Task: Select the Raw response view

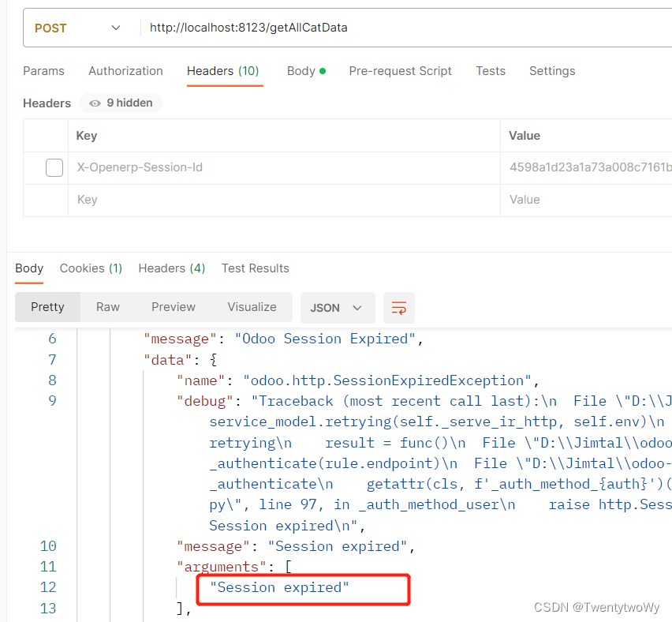Action: [107, 307]
